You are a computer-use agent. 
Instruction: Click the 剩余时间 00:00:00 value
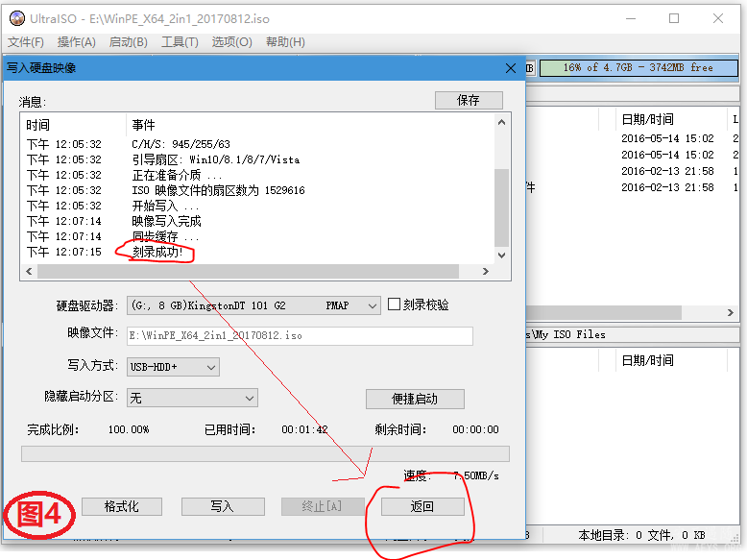pyautogui.click(x=475, y=429)
